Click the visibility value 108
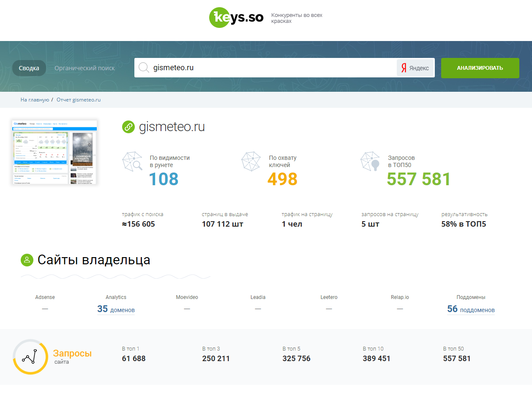This screenshot has width=532, height=403. pos(164,179)
